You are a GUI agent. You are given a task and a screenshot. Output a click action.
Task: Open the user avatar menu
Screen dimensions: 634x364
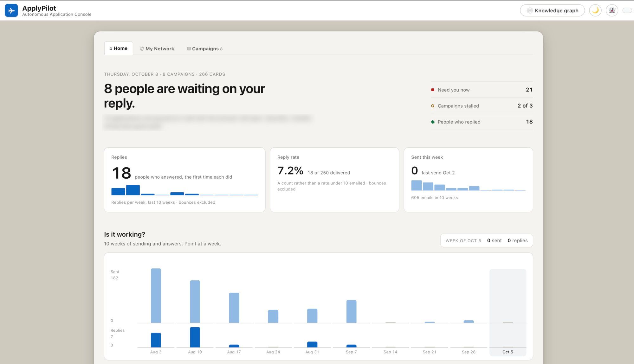(612, 10)
